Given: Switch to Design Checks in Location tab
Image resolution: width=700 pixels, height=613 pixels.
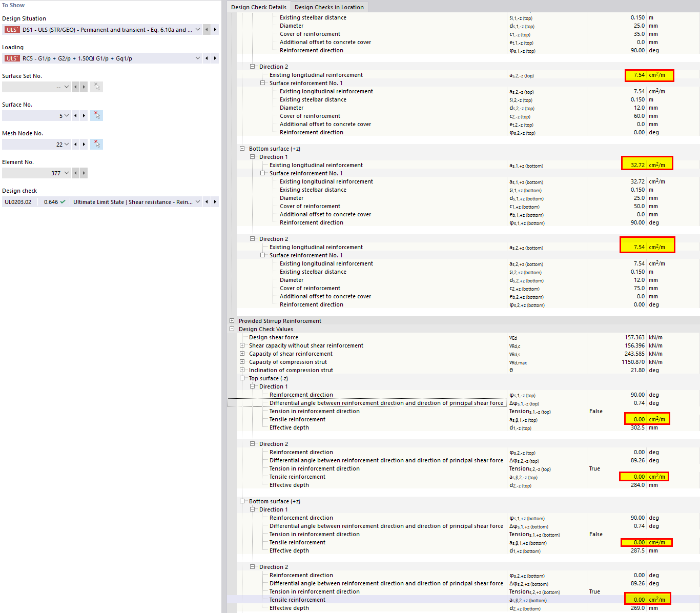Looking at the screenshot, I should pos(329,7).
